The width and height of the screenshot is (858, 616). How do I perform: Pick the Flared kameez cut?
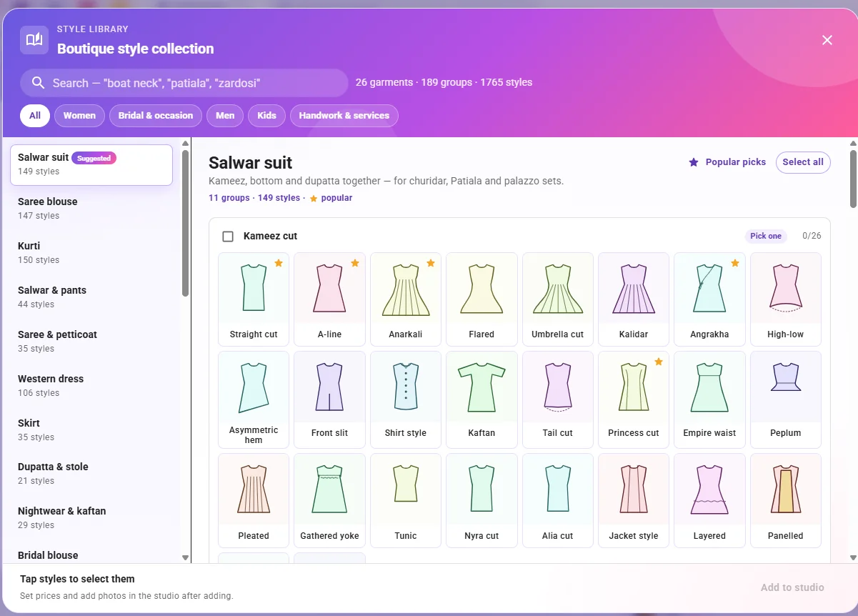click(482, 299)
